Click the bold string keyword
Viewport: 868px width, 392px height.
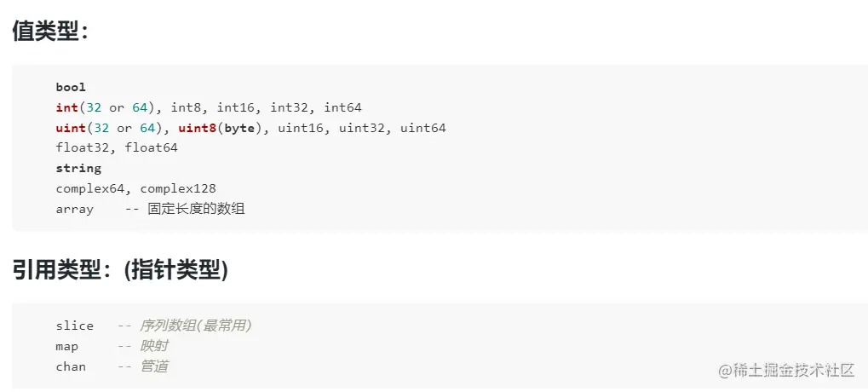[x=78, y=168]
